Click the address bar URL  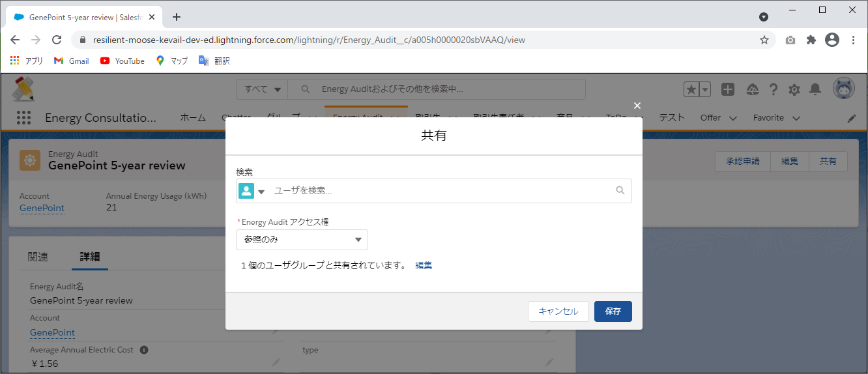pos(309,40)
